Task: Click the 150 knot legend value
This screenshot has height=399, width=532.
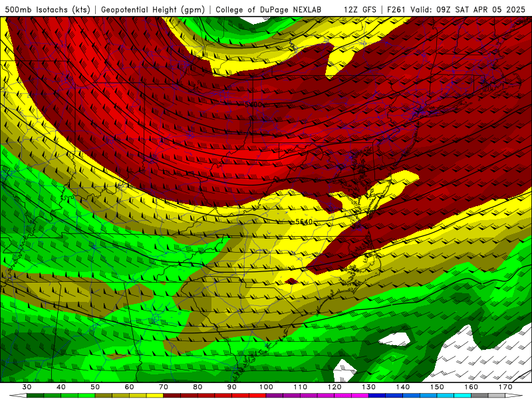Action: [x=438, y=387]
